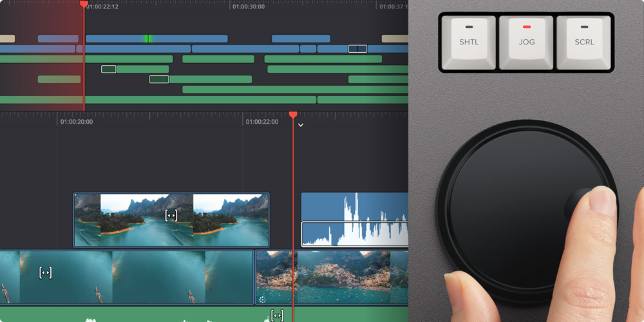Click the 01:00:30:00 timecode on the upper ruler
Image resolution: width=644 pixels, height=322 pixels.
pos(249,7)
